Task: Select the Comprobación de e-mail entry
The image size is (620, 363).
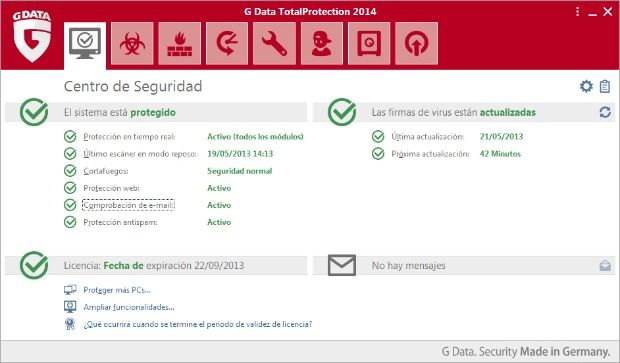Action: tap(129, 205)
